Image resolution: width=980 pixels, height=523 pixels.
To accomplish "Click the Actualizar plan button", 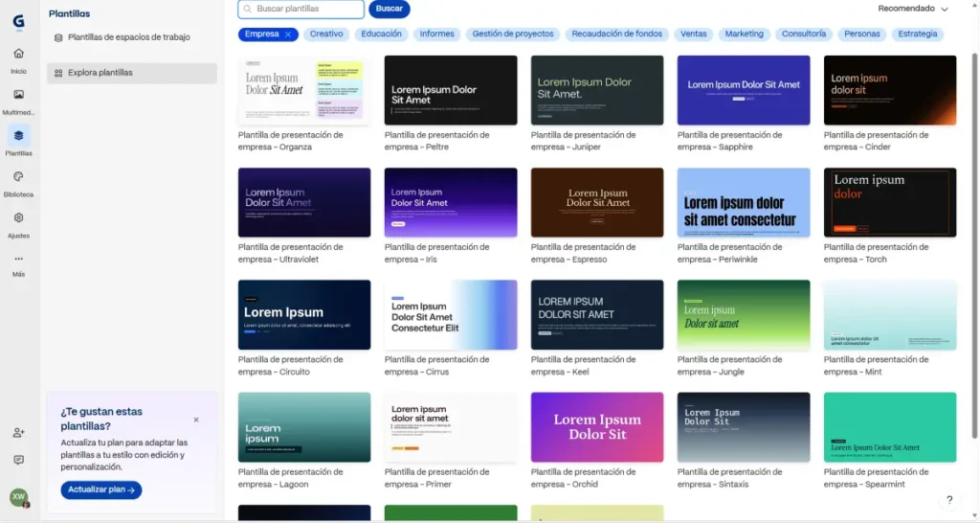I will point(101,489).
